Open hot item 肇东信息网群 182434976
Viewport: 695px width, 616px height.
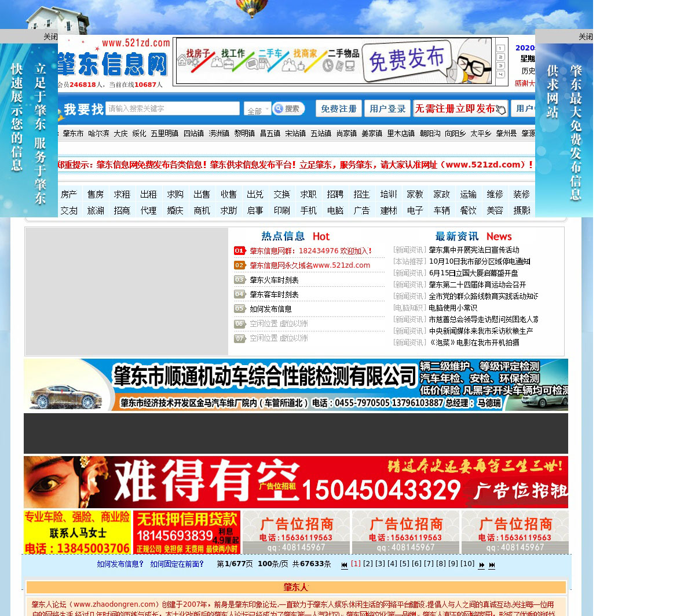[x=310, y=251]
